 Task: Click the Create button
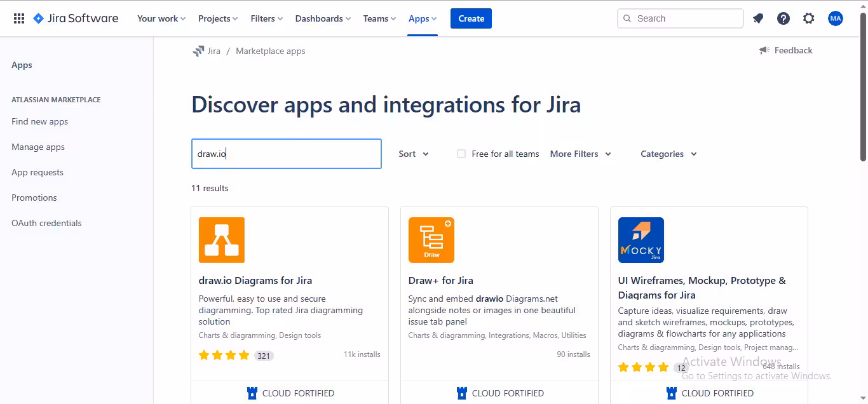tap(471, 18)
